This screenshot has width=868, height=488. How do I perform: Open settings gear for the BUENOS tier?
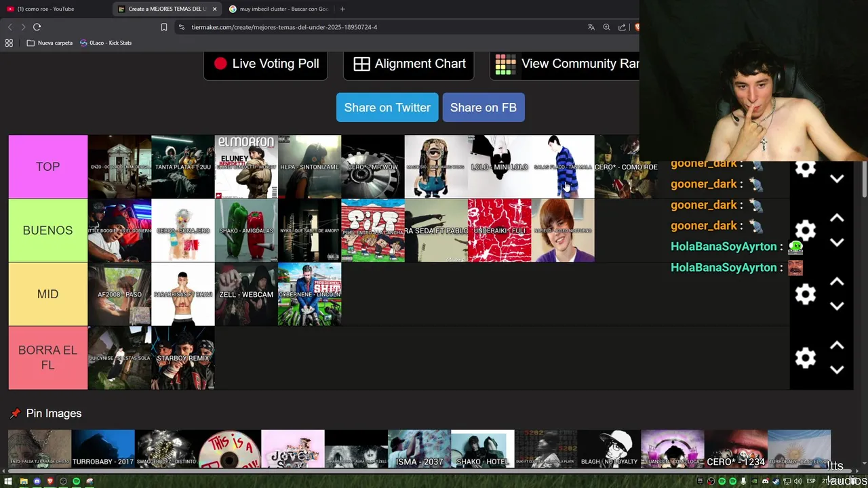pos(805,230)
